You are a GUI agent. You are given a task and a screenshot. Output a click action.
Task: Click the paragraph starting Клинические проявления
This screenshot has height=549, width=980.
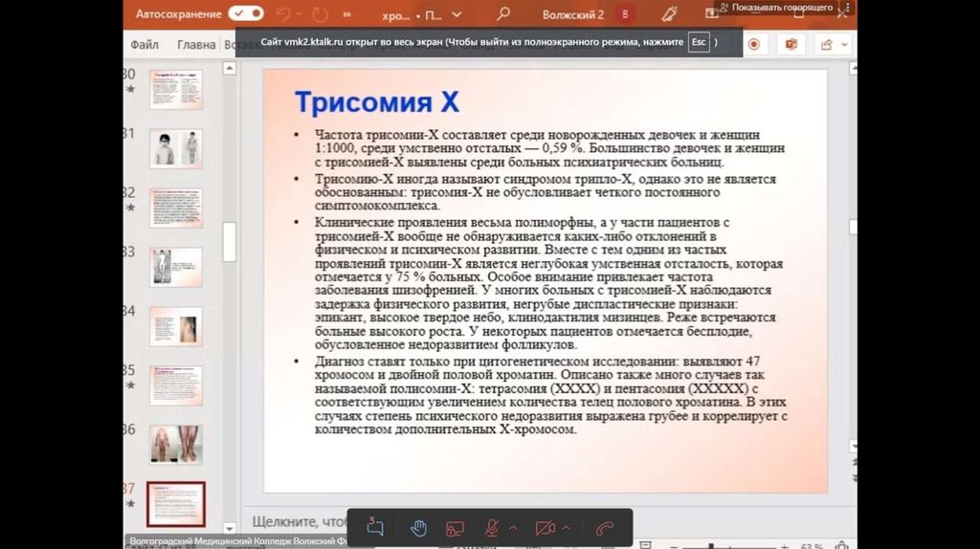[550, 283]
